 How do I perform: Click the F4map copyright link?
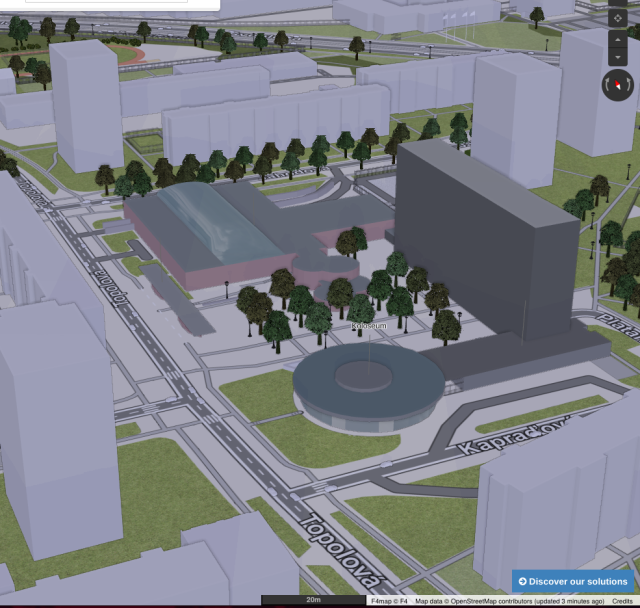[x=379, y=602]
